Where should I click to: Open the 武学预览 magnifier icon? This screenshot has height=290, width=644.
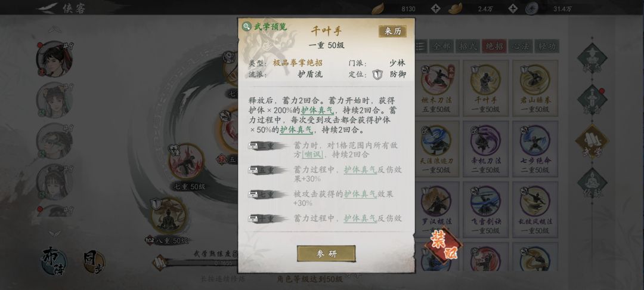[246, 27]
